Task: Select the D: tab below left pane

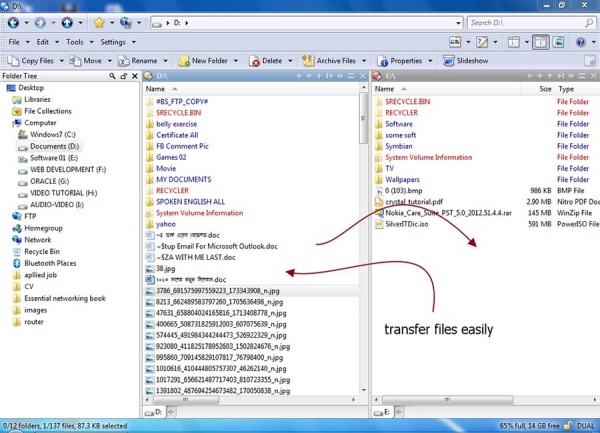Action: pos(154,412)
